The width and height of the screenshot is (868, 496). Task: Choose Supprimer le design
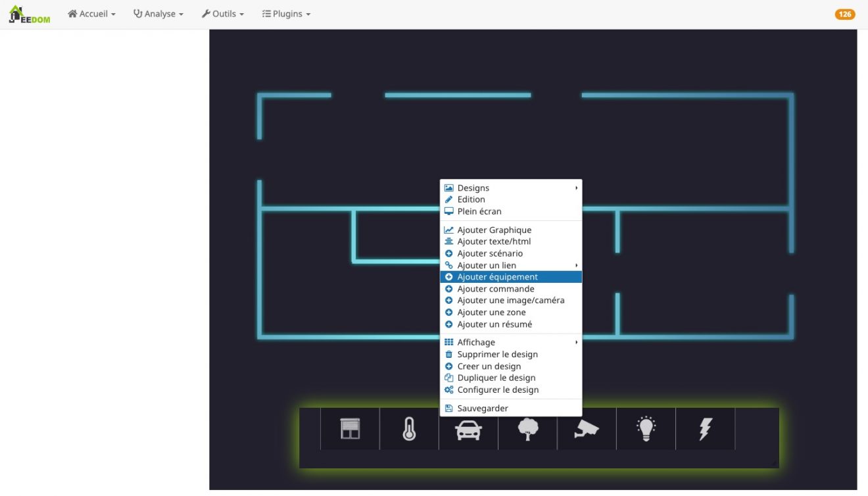coord(497,354)
